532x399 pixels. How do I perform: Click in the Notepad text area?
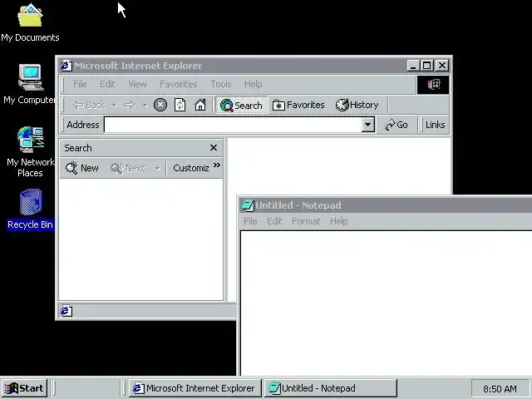tap(386, 303)
